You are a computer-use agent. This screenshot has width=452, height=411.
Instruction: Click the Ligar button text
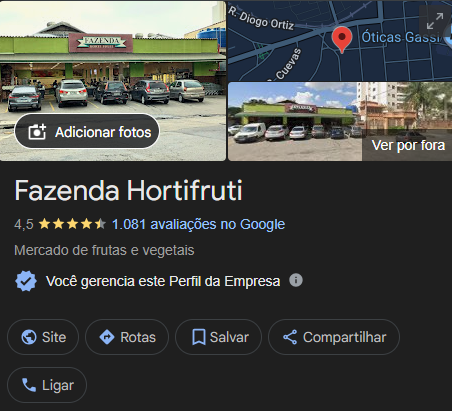[58, 385]
